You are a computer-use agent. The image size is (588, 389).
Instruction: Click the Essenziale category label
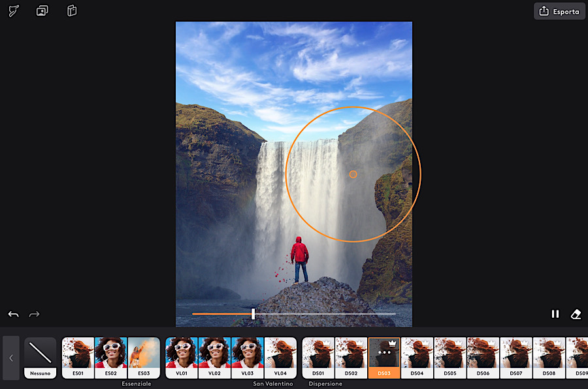point(137,384)
